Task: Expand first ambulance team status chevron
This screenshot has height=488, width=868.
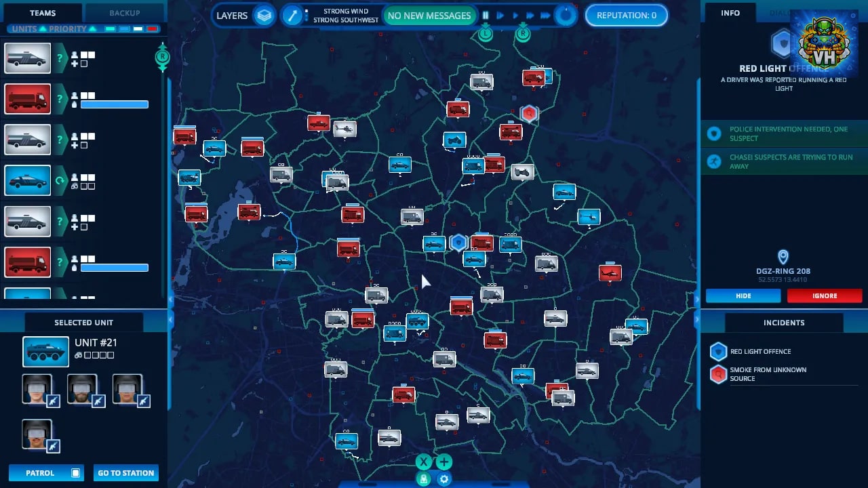Action: [60, 59]
